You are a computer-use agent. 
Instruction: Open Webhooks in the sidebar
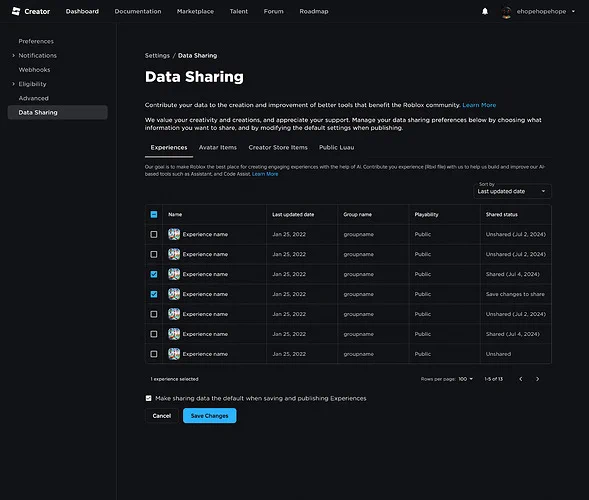tap(34, 69)
